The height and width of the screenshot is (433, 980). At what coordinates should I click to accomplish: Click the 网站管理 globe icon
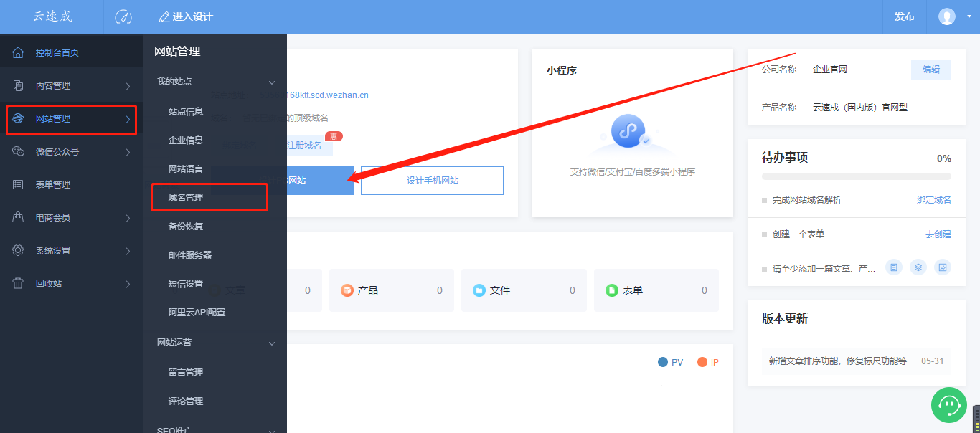19,118
